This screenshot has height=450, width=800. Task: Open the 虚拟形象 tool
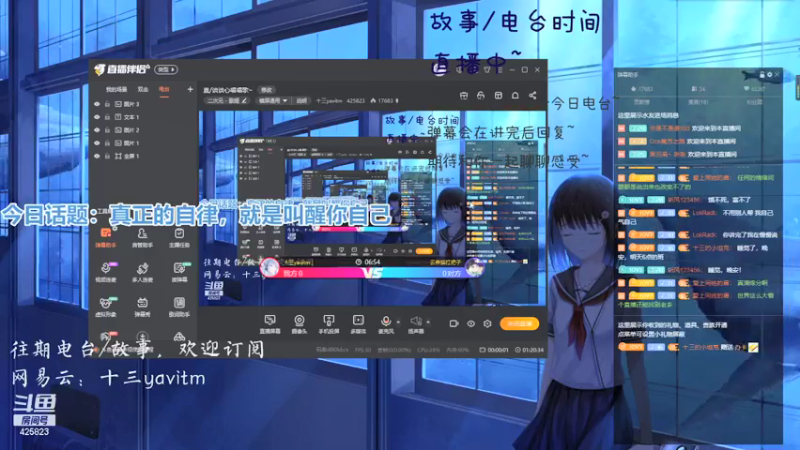(x=106, y=307)
